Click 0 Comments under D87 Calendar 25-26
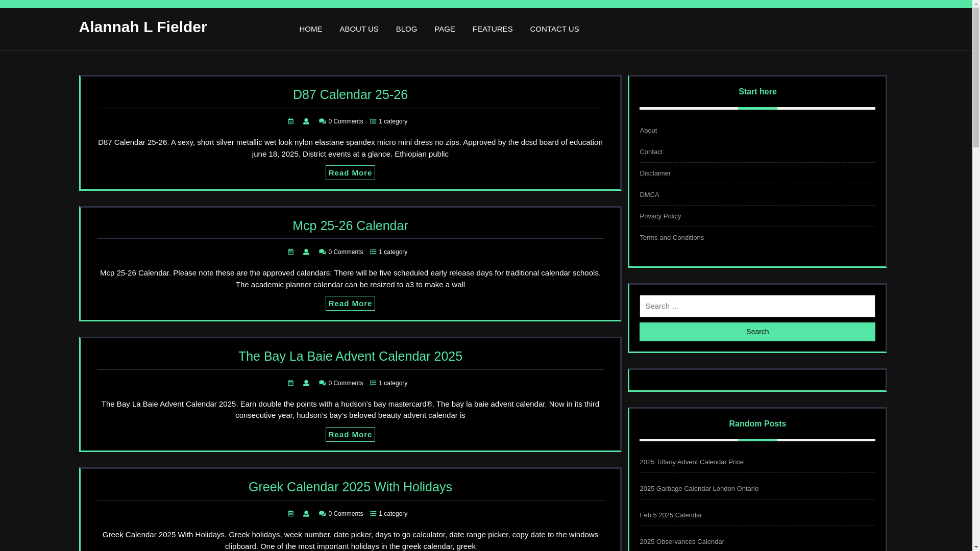Image resolution: width=980 pixels, height=551 pixels. pos(346,121)
